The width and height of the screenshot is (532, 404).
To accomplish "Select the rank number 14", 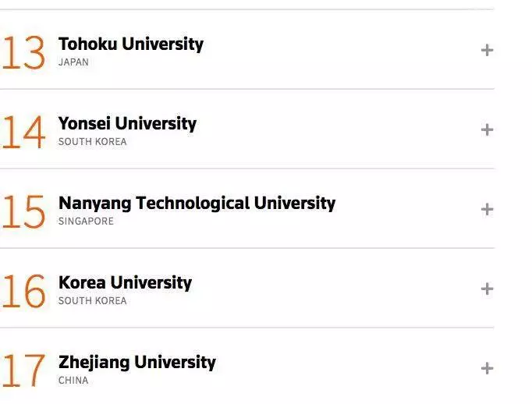I will click(x=23, y=133).
